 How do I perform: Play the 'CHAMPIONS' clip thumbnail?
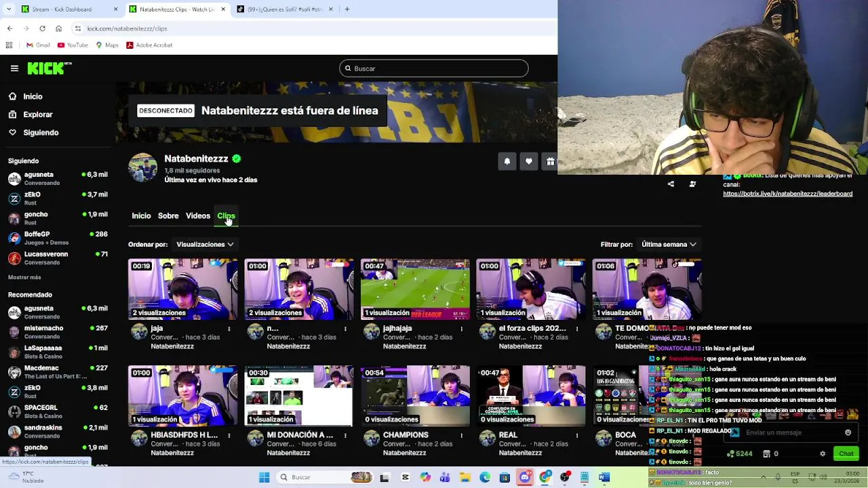[415, 396]
